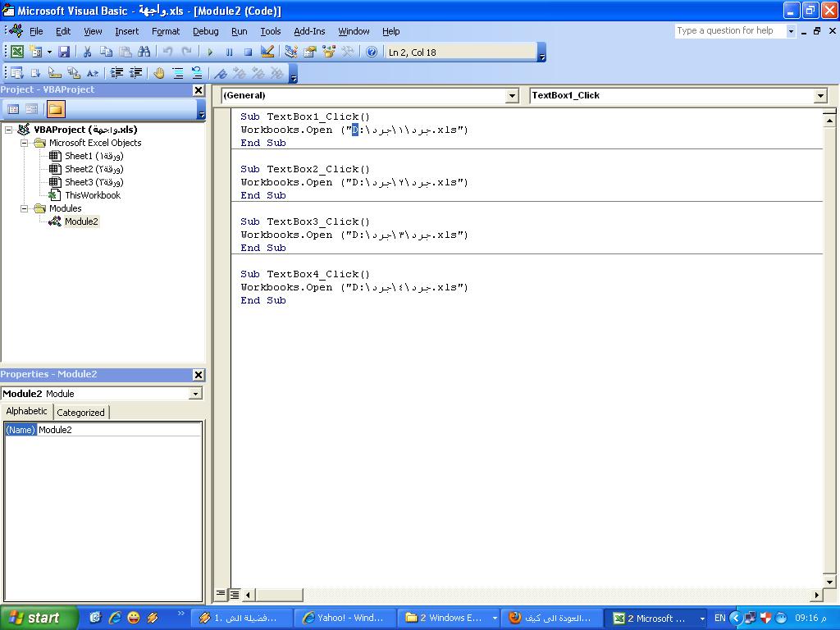Open Find with the binoculars icon
840x630 pixels.
tap(144, 52)
